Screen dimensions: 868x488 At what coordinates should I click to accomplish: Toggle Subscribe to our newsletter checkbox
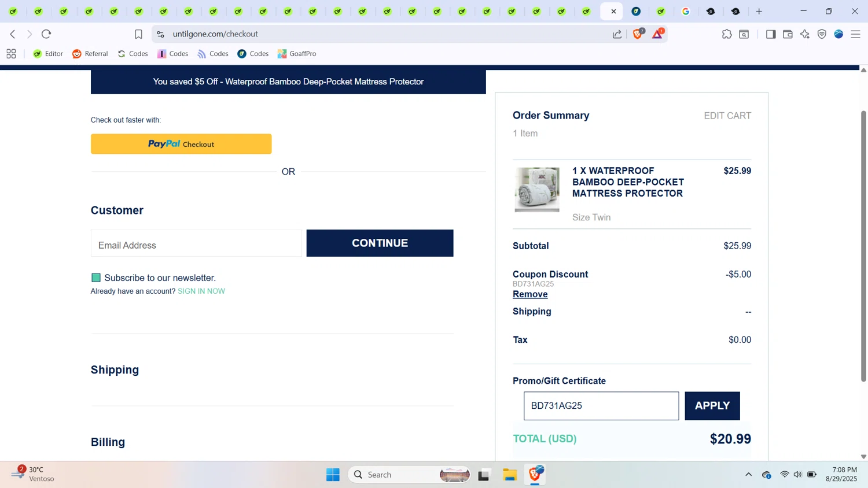[x=96, y=278]
